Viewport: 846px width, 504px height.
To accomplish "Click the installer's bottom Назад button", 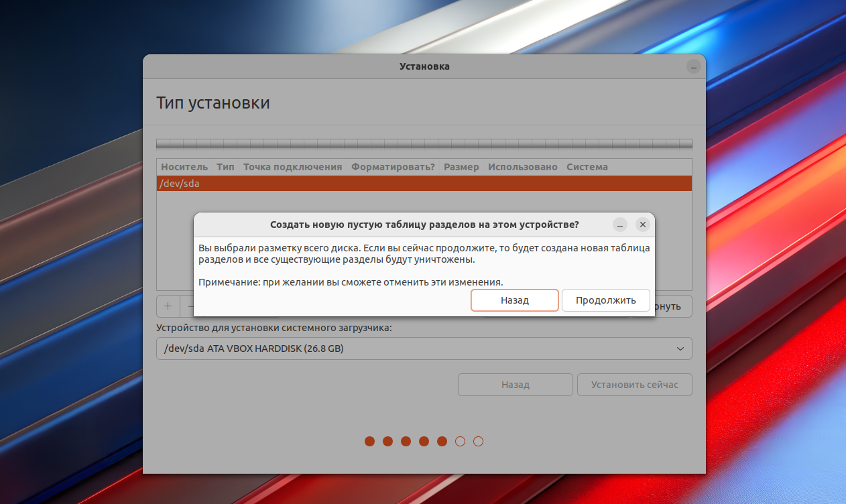I will pos(515,385).
